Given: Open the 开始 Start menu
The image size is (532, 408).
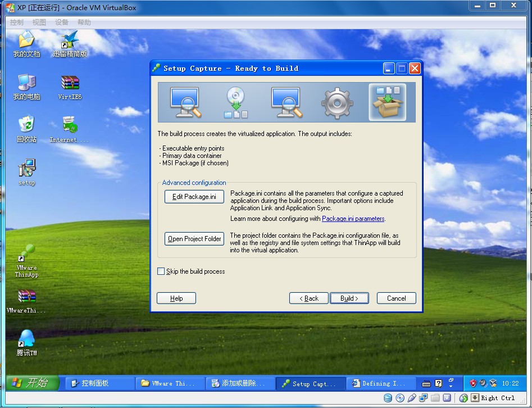Looking at the screenshot, I should 32,383.
